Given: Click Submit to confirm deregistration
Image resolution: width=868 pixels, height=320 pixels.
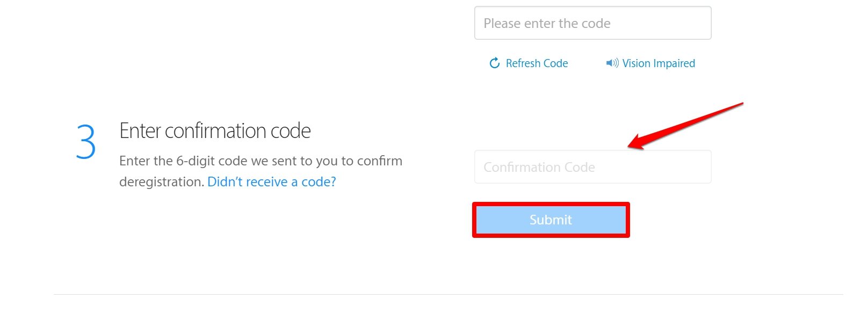Looking at the screenshot, I should point(551,219).
